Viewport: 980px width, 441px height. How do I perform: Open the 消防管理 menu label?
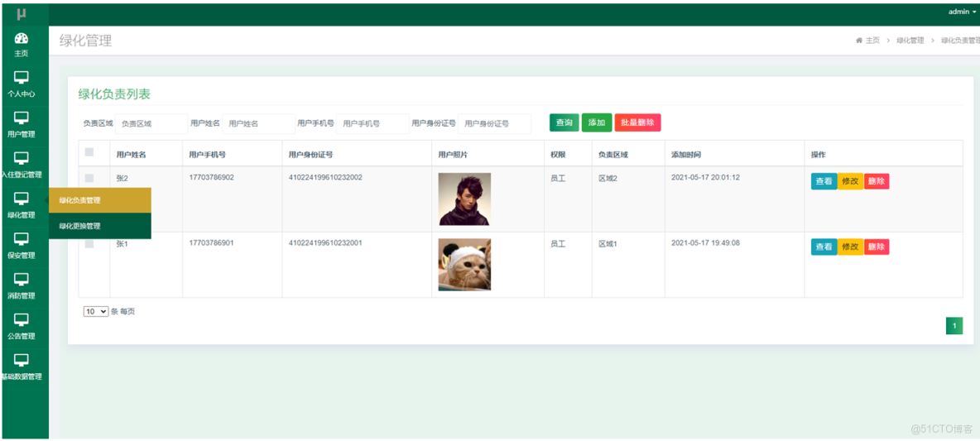tap(22, 296)
